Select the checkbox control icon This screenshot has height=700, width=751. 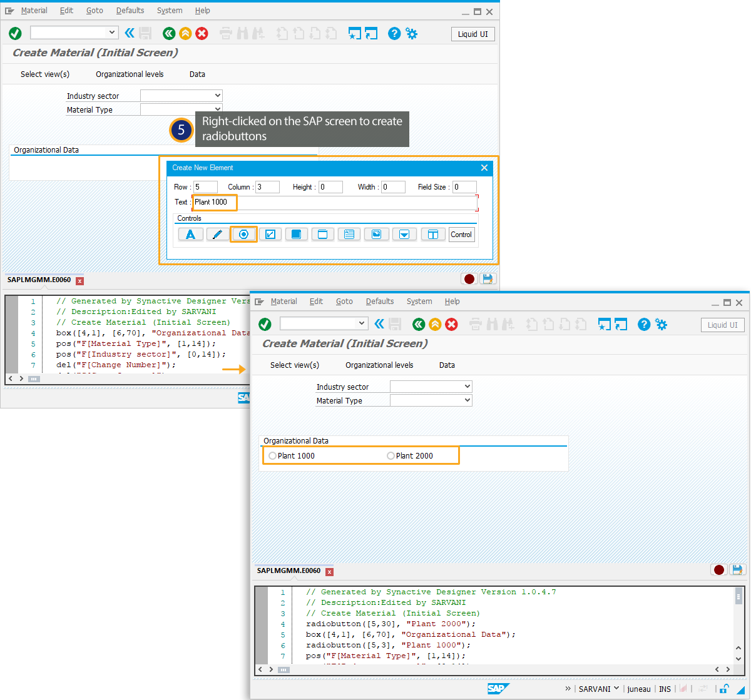[270, 235]
